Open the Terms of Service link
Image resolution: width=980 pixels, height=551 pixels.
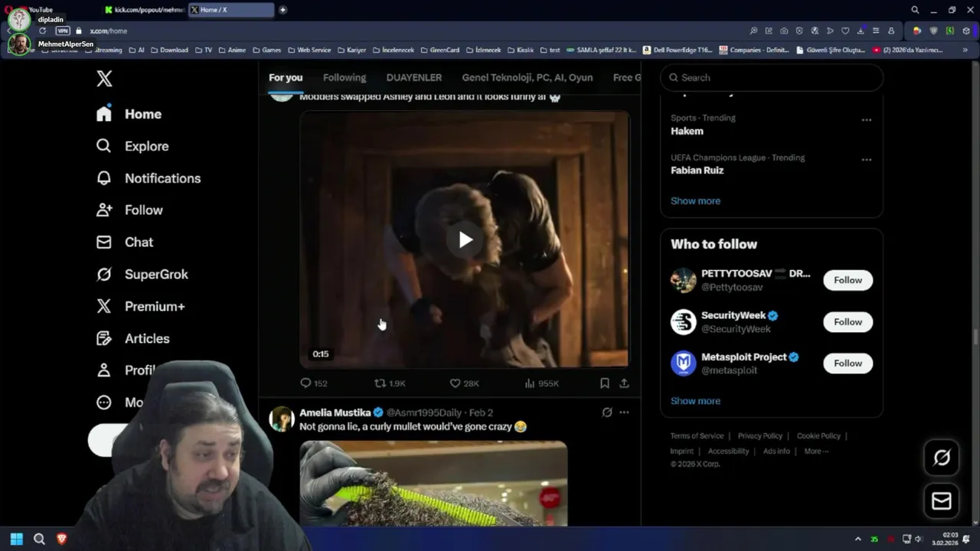point(697,436)
